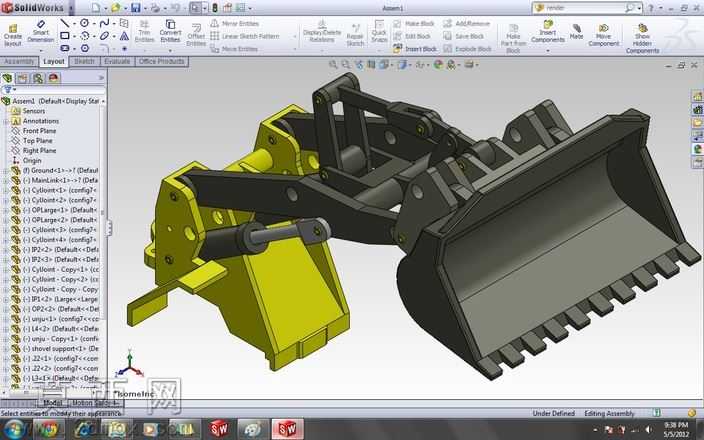Select the Point sketch tool
Viewport: 704px width, 440px height.
(124, 48)
